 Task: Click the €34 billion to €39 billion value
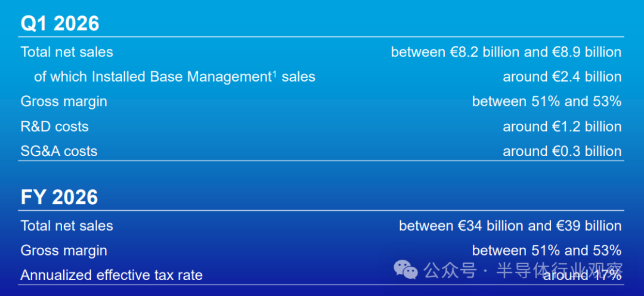click(x=510, y=226)
